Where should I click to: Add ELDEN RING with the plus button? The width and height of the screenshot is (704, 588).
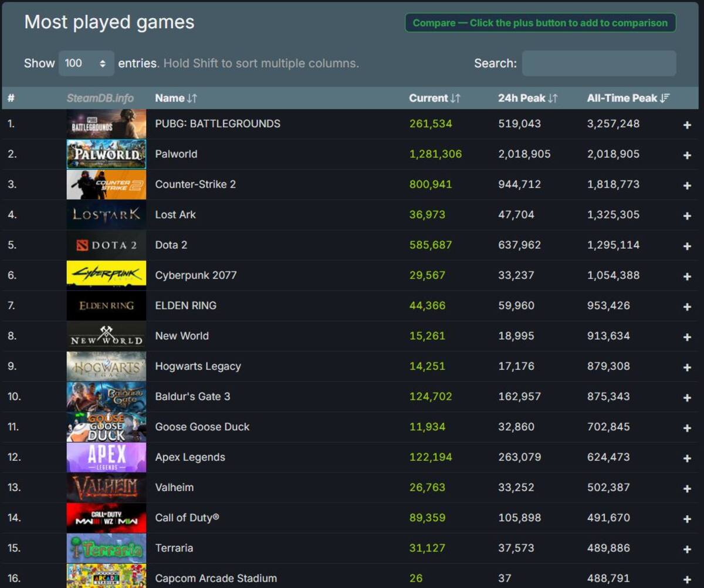coord(687,307)
